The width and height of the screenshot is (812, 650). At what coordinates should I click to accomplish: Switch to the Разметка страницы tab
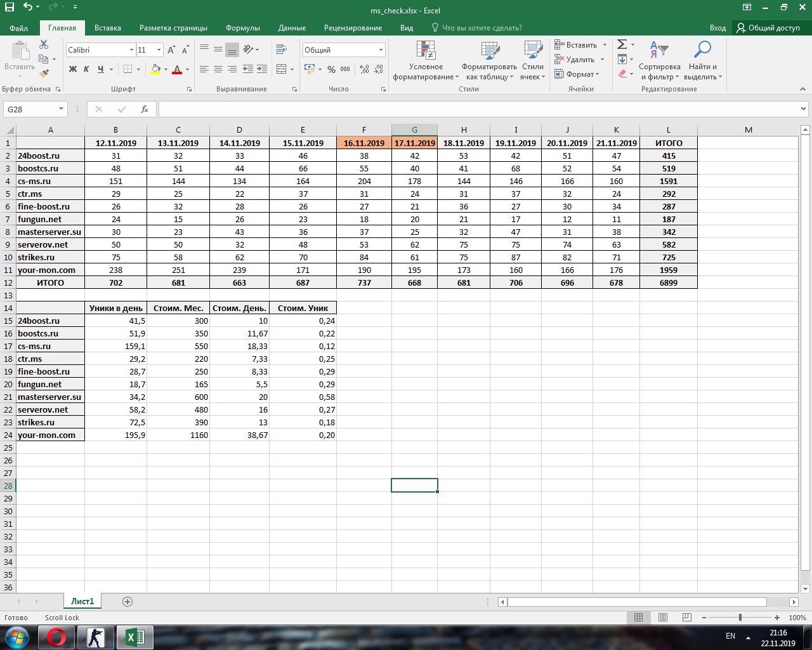click(173, 28)
